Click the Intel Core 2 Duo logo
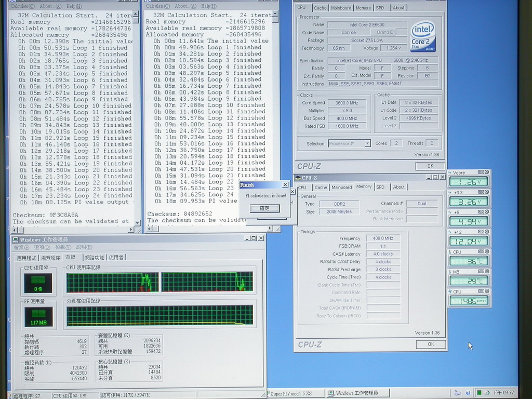This screenshot has width=532, height=399. point(423,37)
